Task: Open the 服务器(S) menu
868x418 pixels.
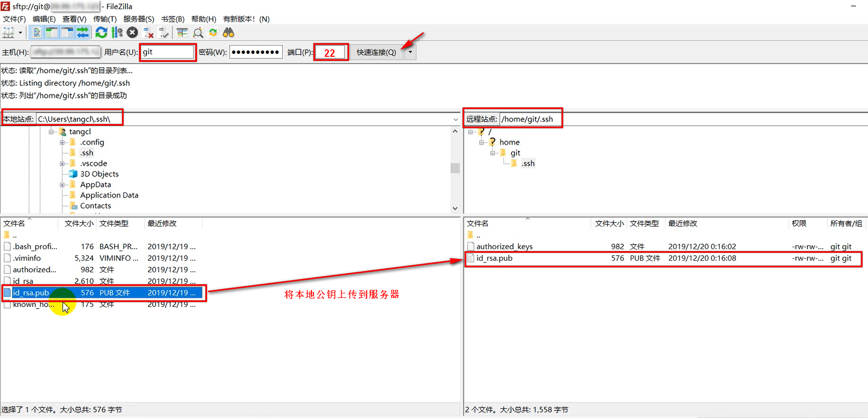Action: (x=139, y=19)
